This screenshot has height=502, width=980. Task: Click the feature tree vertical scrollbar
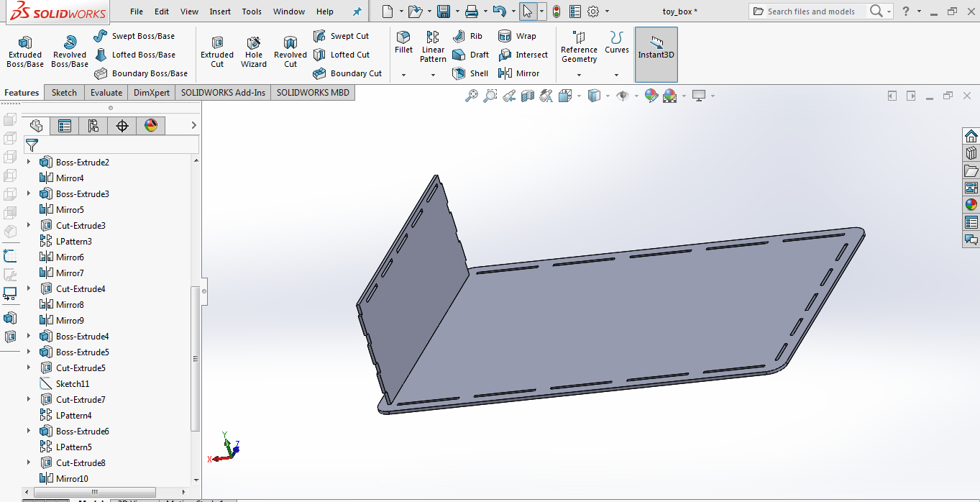click(196, 359)
